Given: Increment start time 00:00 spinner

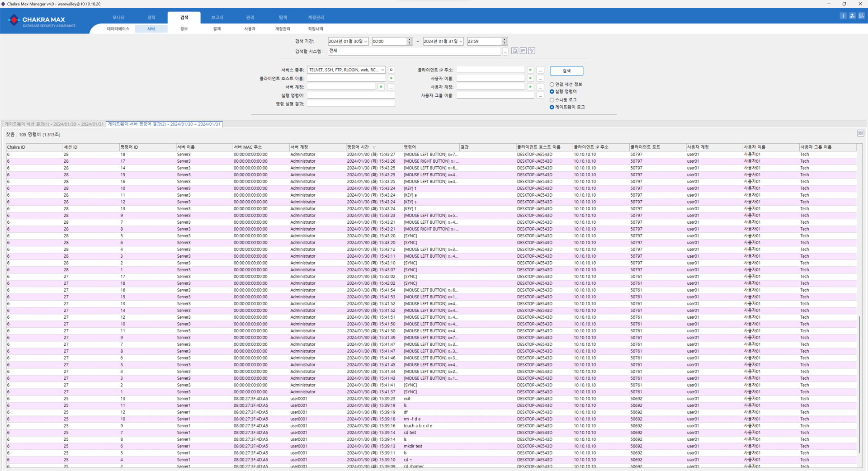Looking at the screenshot, I should 410,39.
